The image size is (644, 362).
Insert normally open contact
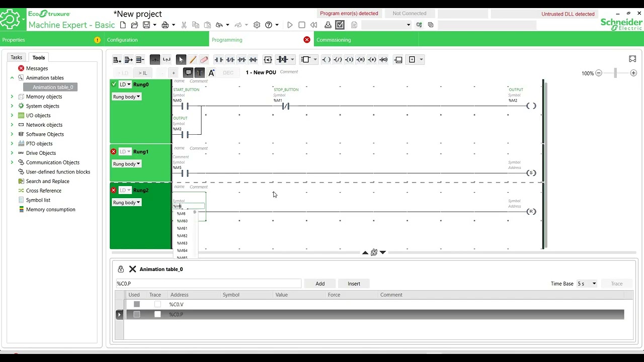[x=219, y=59]
